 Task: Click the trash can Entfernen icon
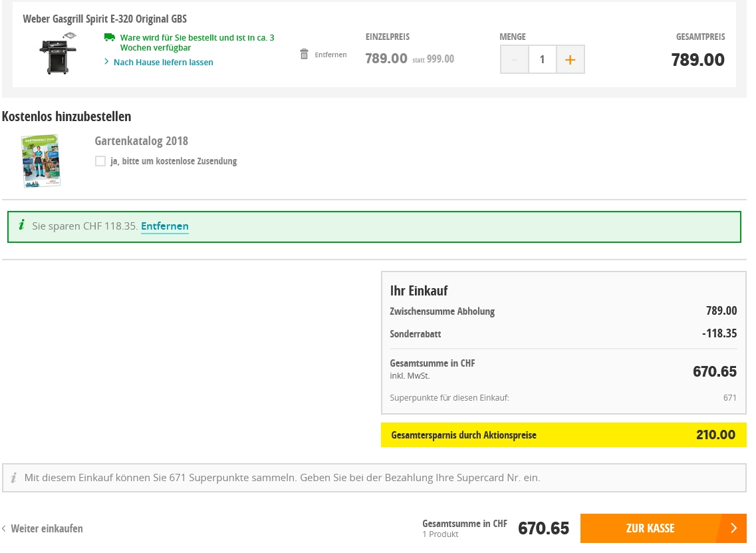(304, 55)
